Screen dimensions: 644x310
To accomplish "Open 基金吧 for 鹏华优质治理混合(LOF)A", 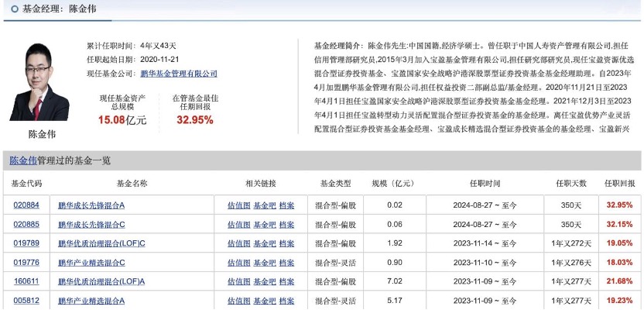I will 265,281.
